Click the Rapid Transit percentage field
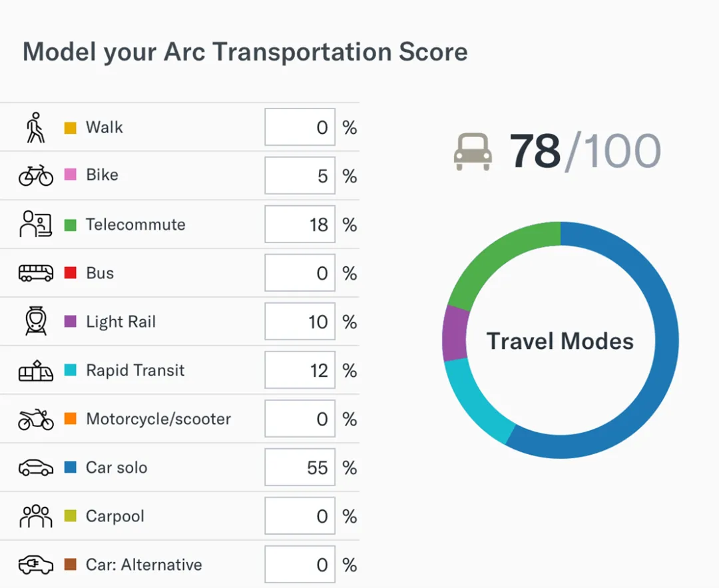Viewport: 719px width, 588px height. [300, 370]
